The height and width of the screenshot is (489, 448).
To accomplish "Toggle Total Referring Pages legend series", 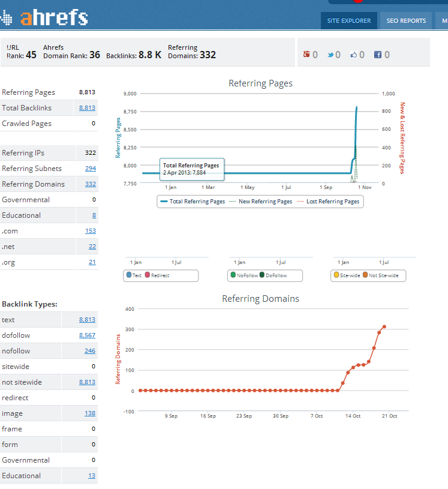I will point(193,202).
